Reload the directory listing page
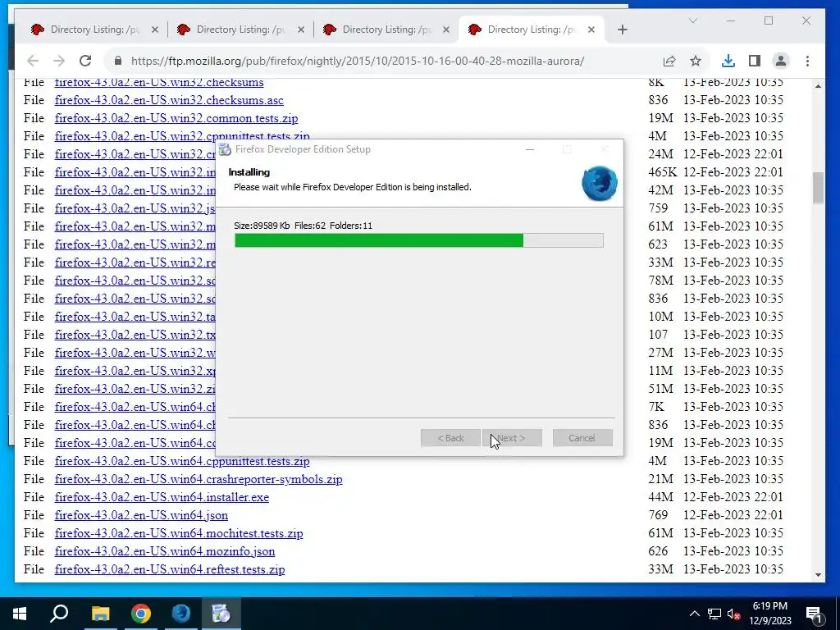Image resolution: width=840 pixels, height=630 pixels. (85, 61)
